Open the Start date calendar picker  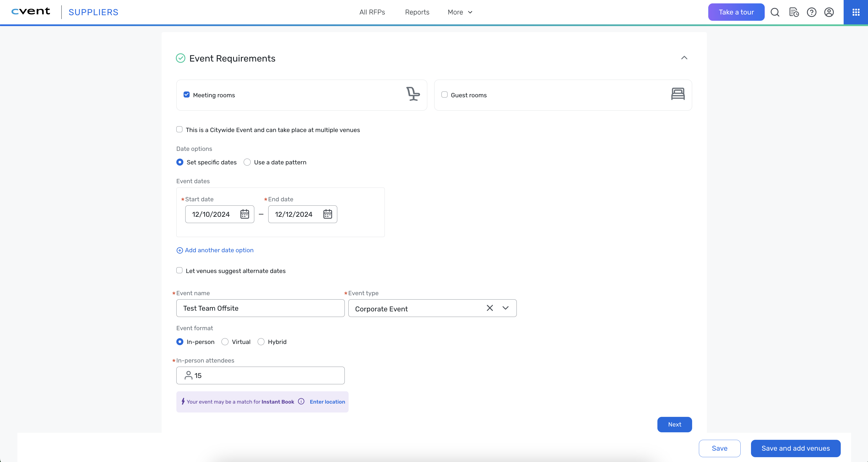tap(245, 214)
